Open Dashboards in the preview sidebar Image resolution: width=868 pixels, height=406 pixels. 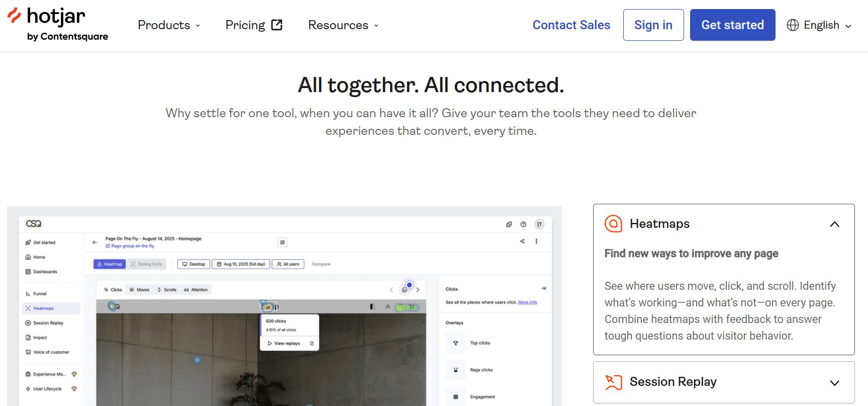pyautogui.click(x=42, y=272)
